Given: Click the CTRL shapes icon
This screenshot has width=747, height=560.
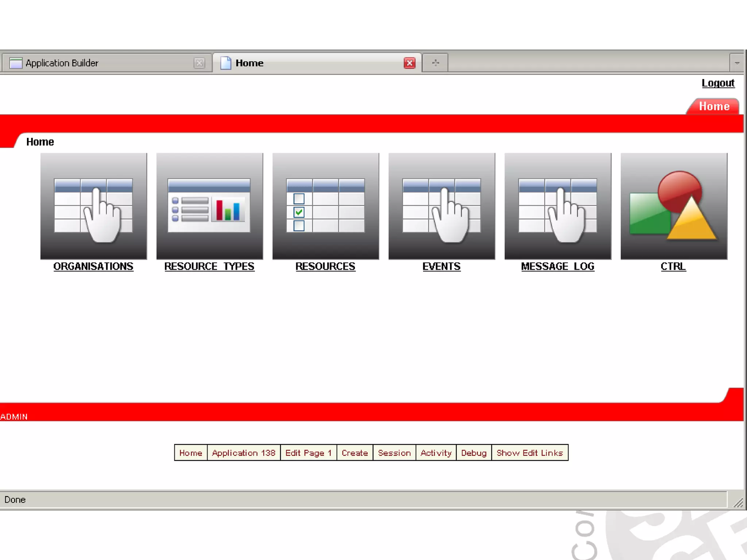Looking at the screenshot, I should pyautogui.click(x=673, y=206).
